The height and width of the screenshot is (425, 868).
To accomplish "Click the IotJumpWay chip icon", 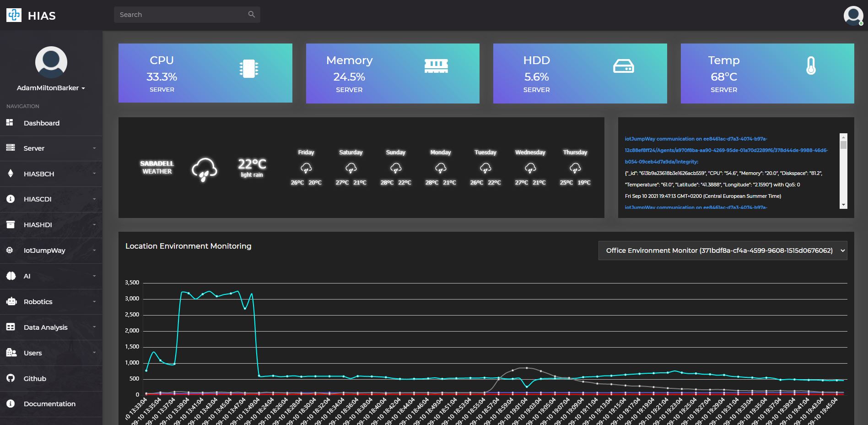I will [x=10, y=250].
